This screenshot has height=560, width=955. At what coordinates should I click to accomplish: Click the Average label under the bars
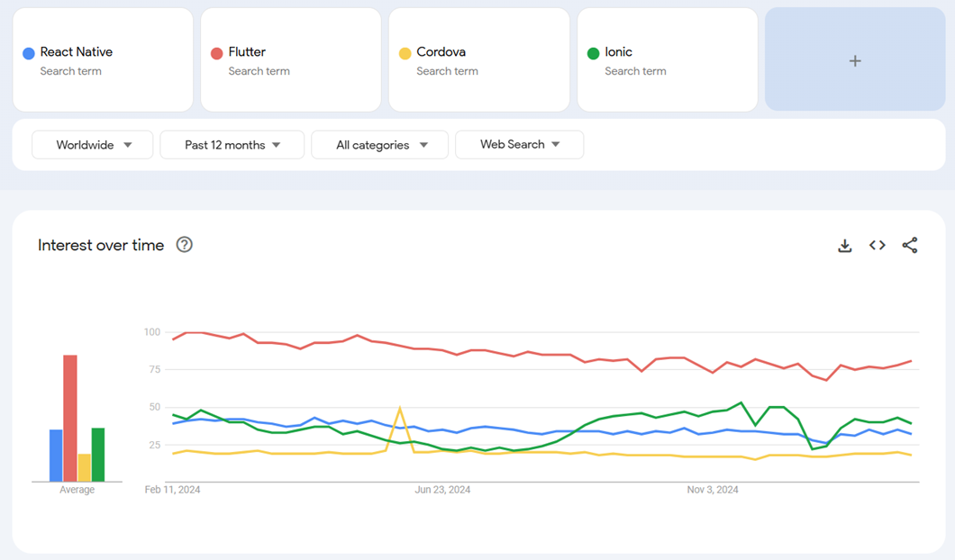pyautogui.click(x=77, y=490)
